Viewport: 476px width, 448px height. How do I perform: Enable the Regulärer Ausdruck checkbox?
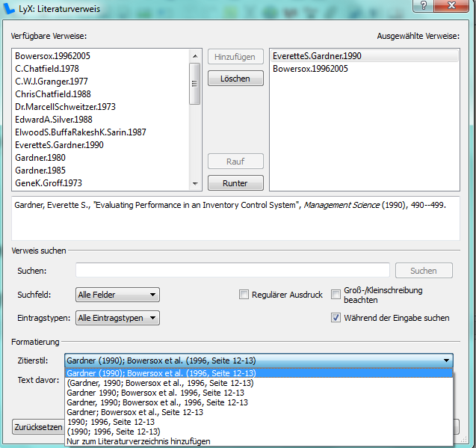click(244, 295)
